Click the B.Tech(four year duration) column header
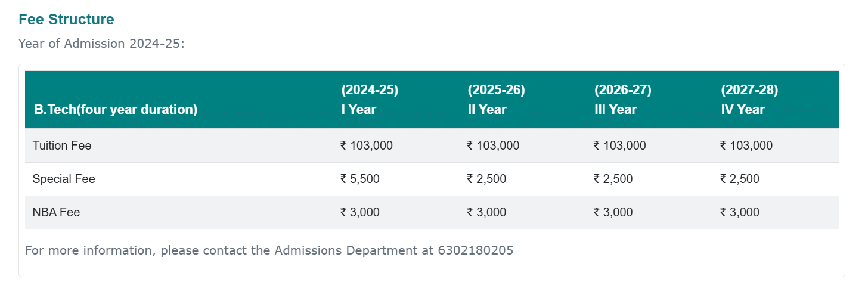The image size is (868, 291). (116, 110)
